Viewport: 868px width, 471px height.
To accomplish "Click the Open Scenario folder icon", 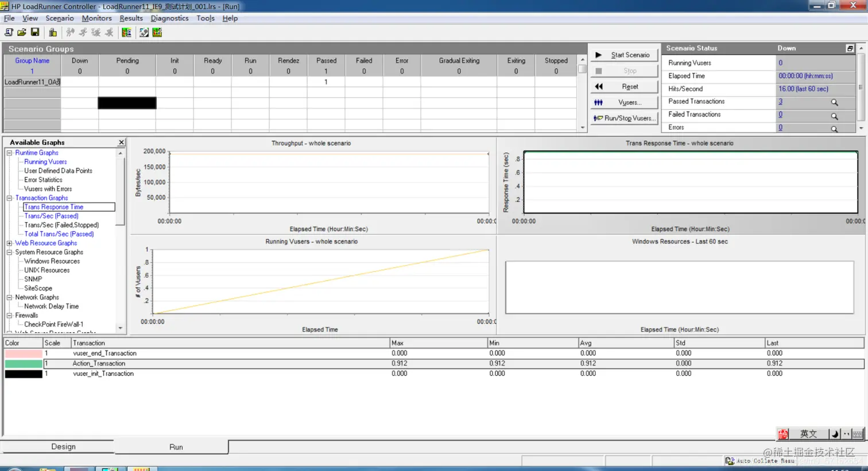I will pyautogui.click(x=22, y=33).
